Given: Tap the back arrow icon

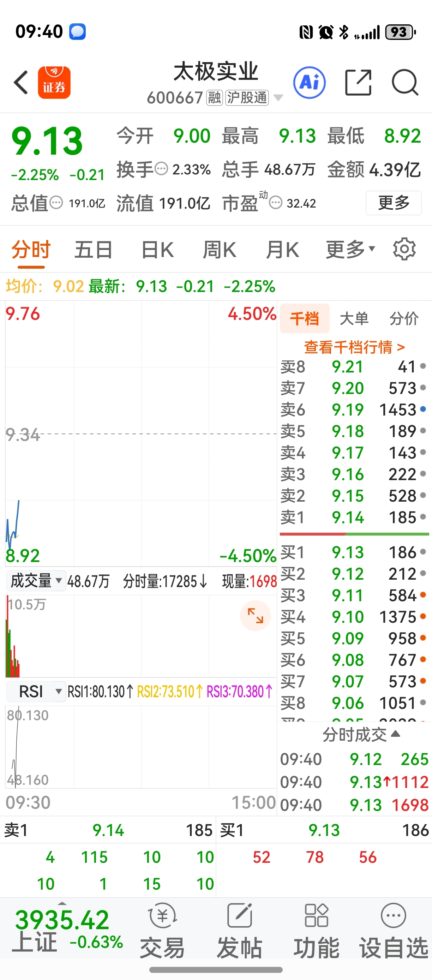Looking at the screenshot, I should coord(21,82).
